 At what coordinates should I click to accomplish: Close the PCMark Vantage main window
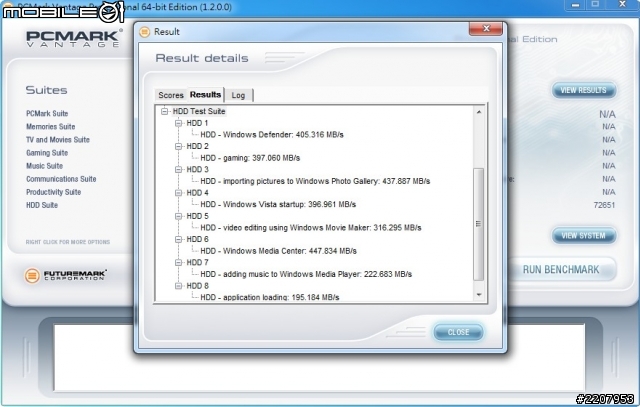[622, 4]
